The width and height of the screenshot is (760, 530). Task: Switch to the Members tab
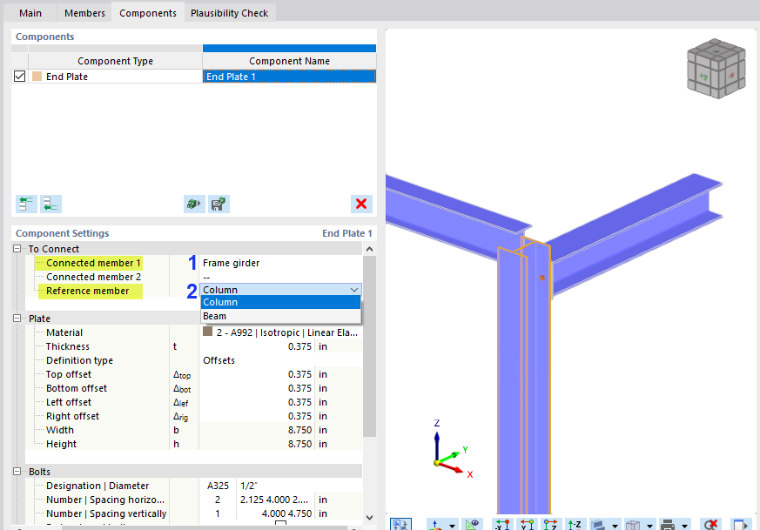point(84,13)
